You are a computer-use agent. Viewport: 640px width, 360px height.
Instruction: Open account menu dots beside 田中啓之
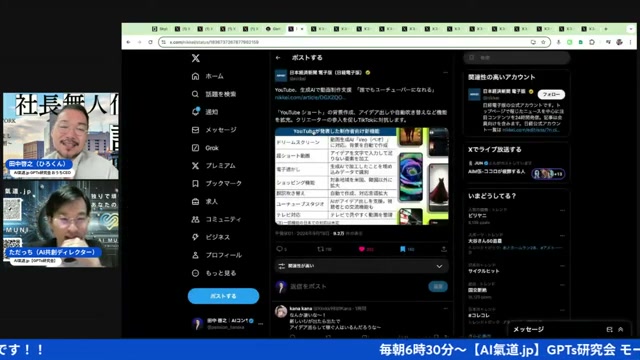[x=260, y=324]
